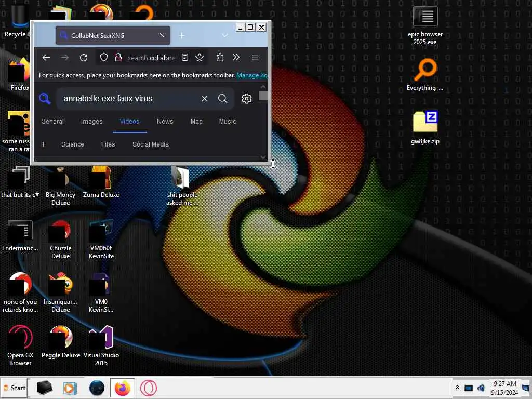
Task: Select the Visual Studio 2015 icon
Action: click(101, 346)
